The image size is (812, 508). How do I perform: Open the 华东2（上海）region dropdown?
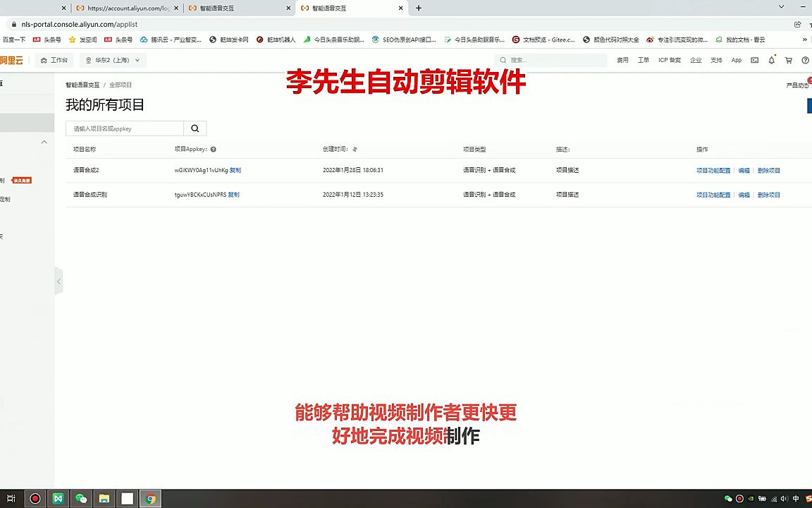(112, 60)
